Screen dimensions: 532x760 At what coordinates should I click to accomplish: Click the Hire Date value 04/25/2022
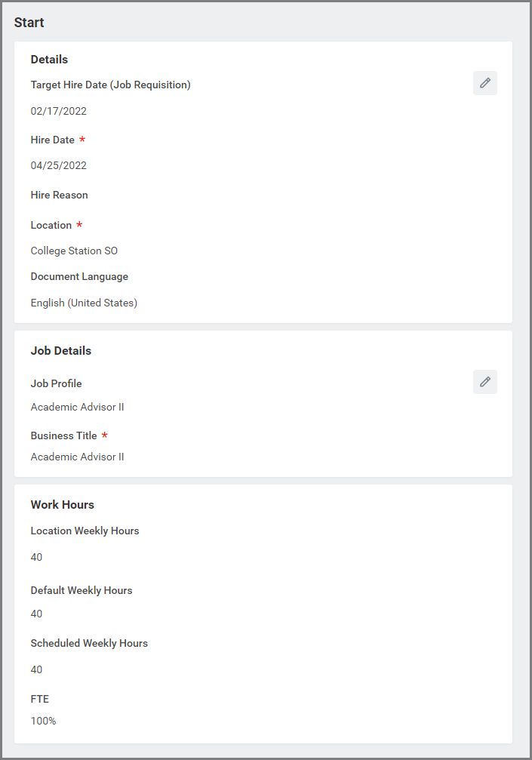coord(58,166)
